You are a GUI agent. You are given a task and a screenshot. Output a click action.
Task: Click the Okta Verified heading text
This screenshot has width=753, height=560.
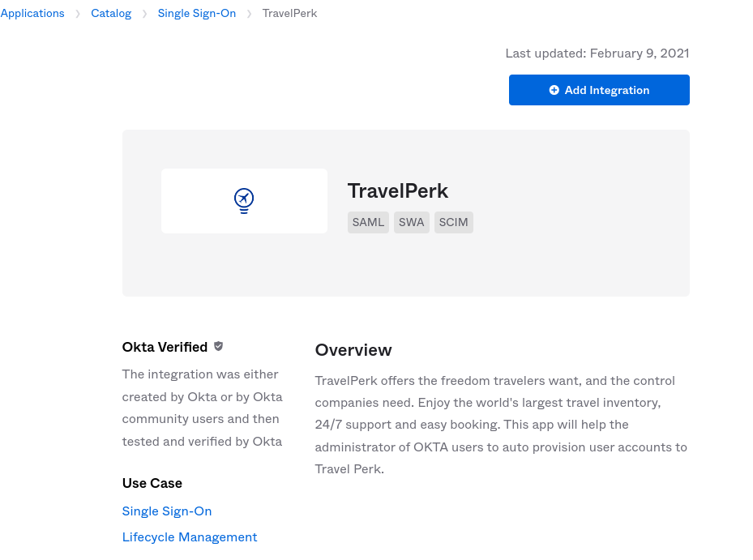click(x=165, y=347)
